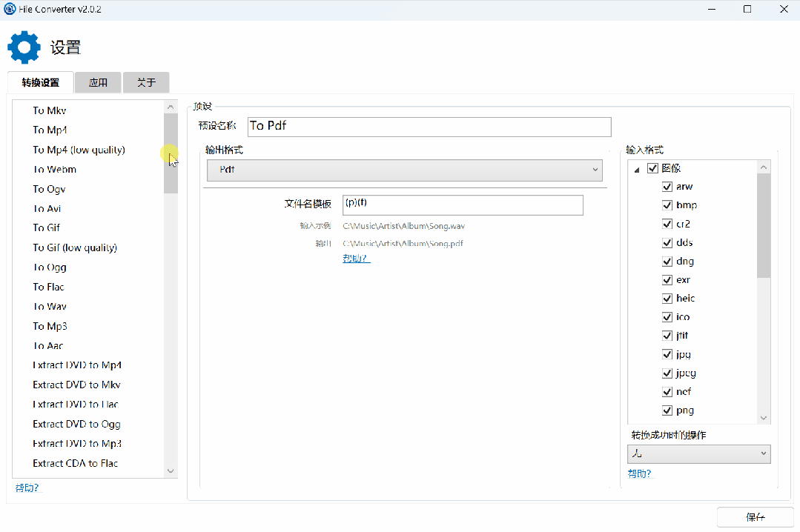This screenshot has height=532, width=800.
Task: Click the preset list scrollbar thumb
Action: click(171, 152)
